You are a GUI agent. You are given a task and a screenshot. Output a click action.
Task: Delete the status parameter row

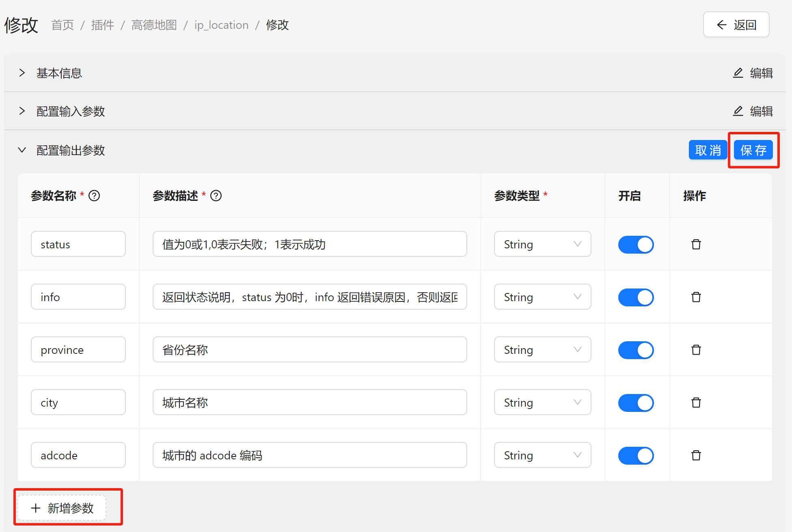pyautogui.click(x=696, y=244)
